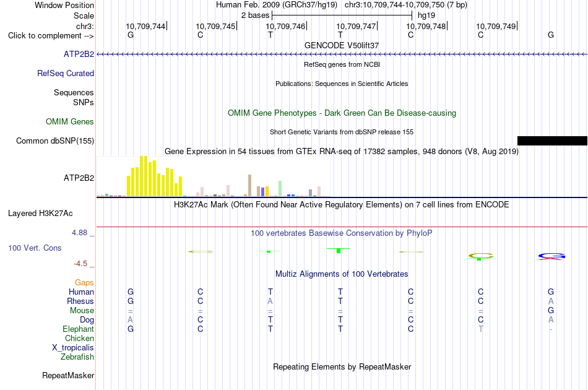Click the -4.5 PhyloP scale value
The height and width of the screenshot is (390, 588).
[x=80, y=264]
